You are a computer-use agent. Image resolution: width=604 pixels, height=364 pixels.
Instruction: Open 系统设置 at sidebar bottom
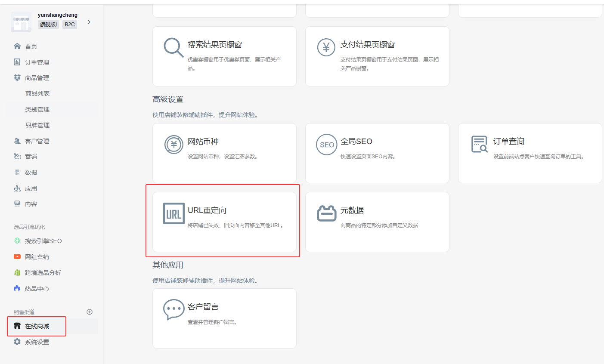37,342
